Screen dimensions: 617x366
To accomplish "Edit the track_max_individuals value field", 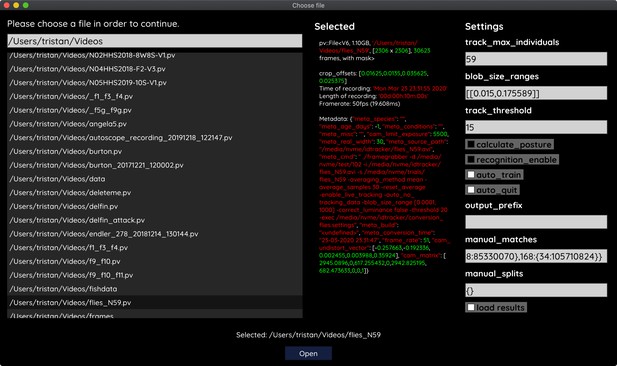I will tap(536, 59).
